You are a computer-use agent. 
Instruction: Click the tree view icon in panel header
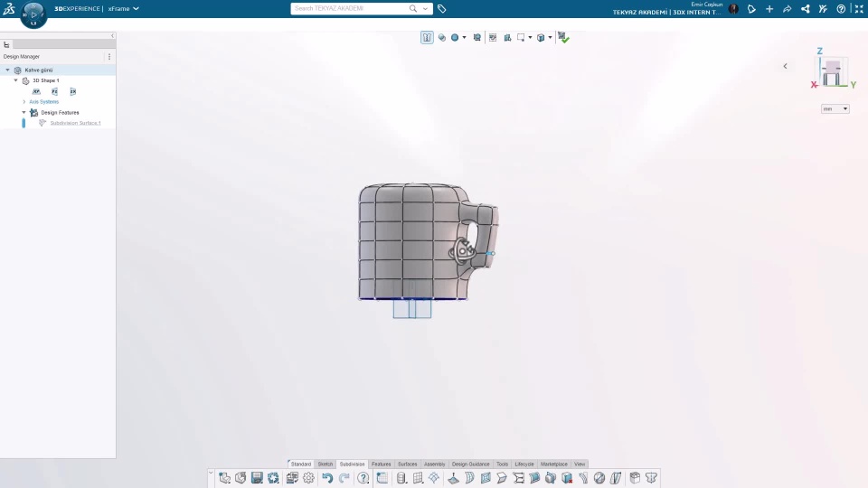(x=6, y=45)
